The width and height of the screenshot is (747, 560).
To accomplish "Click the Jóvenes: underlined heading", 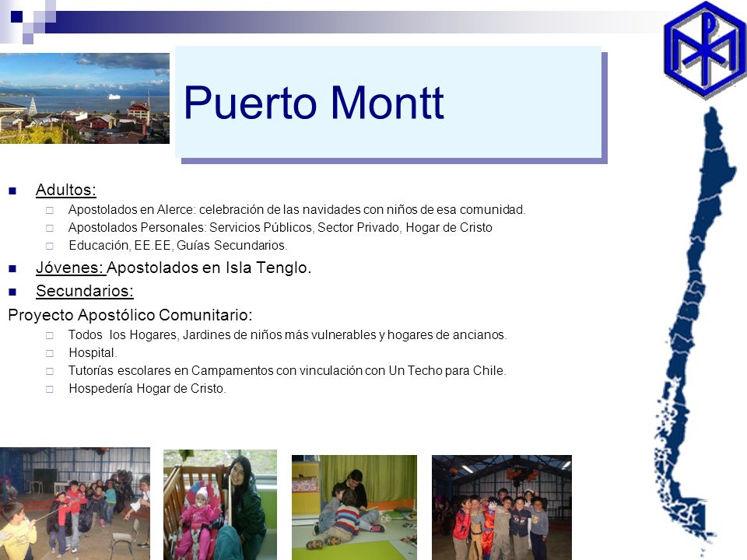I will pos(71,268).
